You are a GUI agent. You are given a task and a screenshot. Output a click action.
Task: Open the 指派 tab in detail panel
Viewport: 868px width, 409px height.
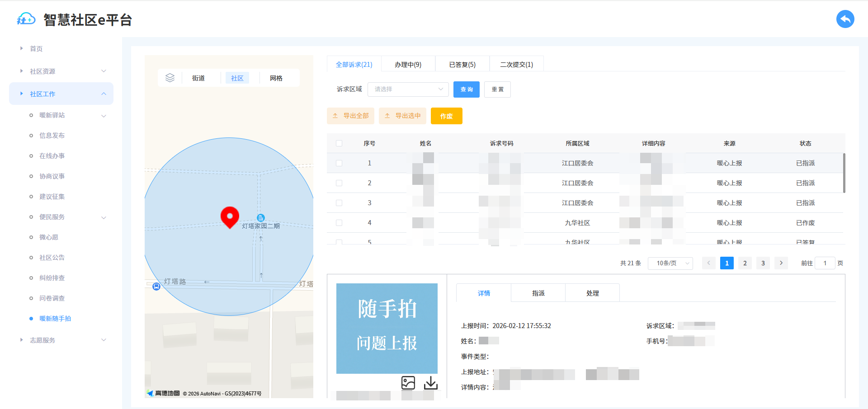(x=538, y=293)
